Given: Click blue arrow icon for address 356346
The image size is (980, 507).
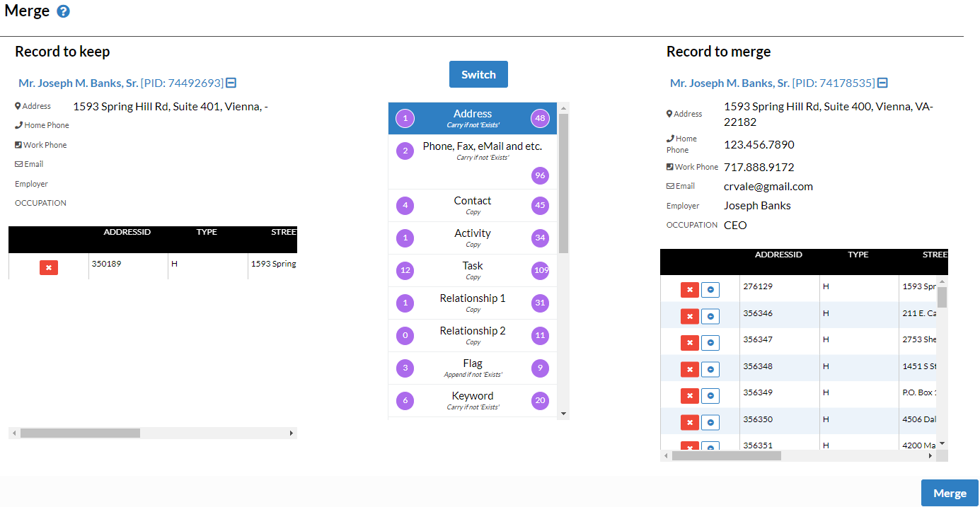Looking at the screenshot, I should tap(710, 316).
